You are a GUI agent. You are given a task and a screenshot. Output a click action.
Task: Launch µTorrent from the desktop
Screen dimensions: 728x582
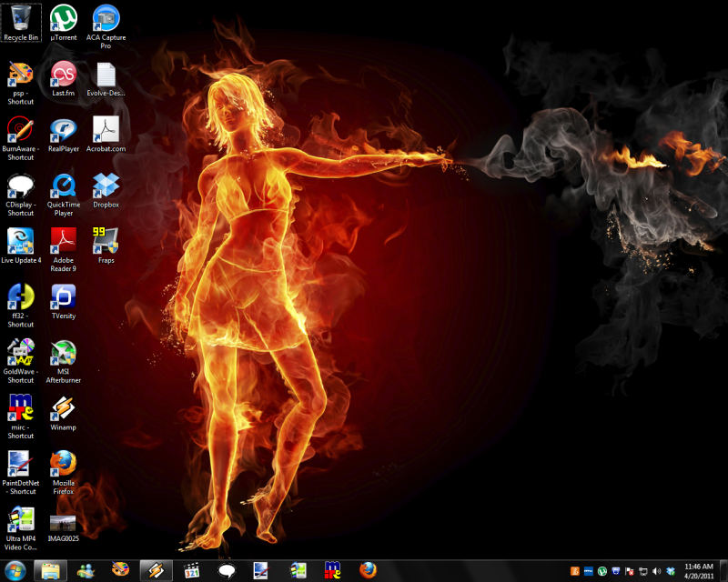63,18
